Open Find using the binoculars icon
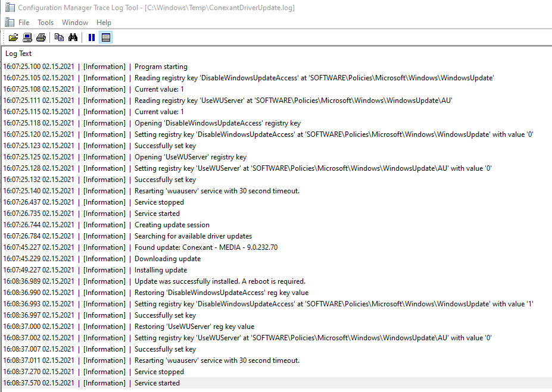 point(73,37)
